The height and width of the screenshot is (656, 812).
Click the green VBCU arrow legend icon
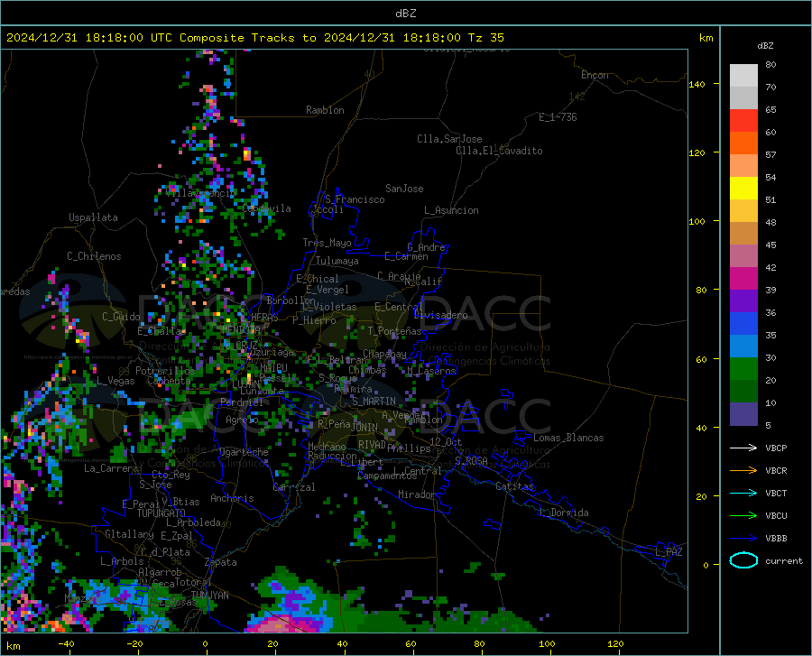(743, 516)
